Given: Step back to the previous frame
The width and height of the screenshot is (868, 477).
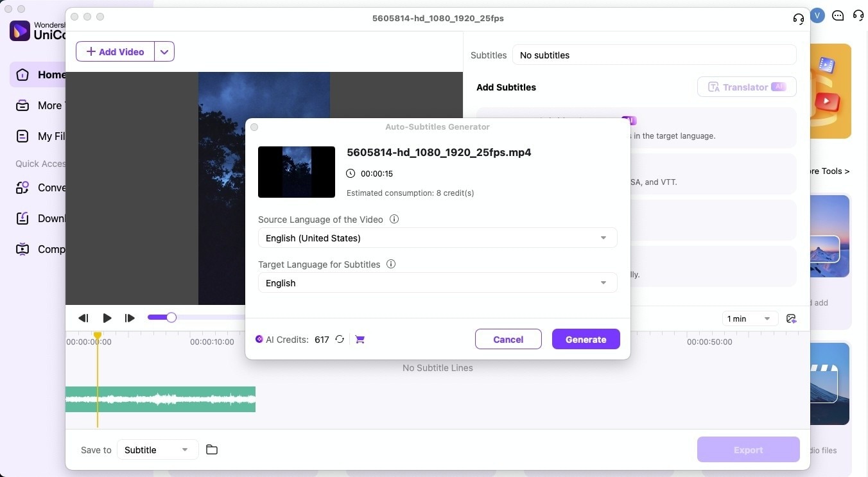Looking at the screenshot, I should pyautogui.click(x=83, y=318).
